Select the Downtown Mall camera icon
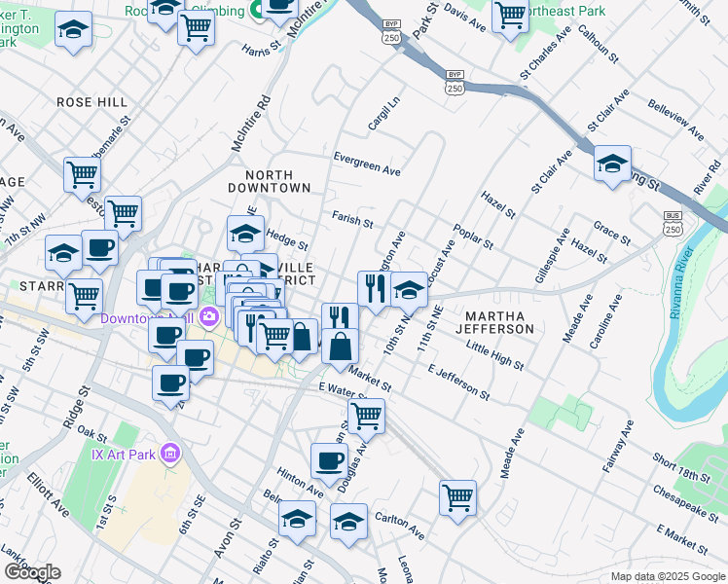The width and height of the screenshot is (728, 584). click(x=209, y=316)
